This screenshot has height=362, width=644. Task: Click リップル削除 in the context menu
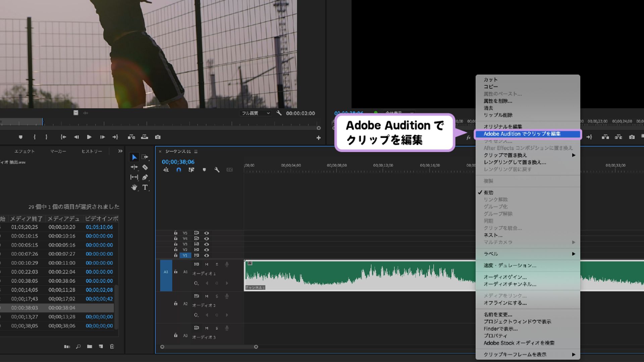498,115
